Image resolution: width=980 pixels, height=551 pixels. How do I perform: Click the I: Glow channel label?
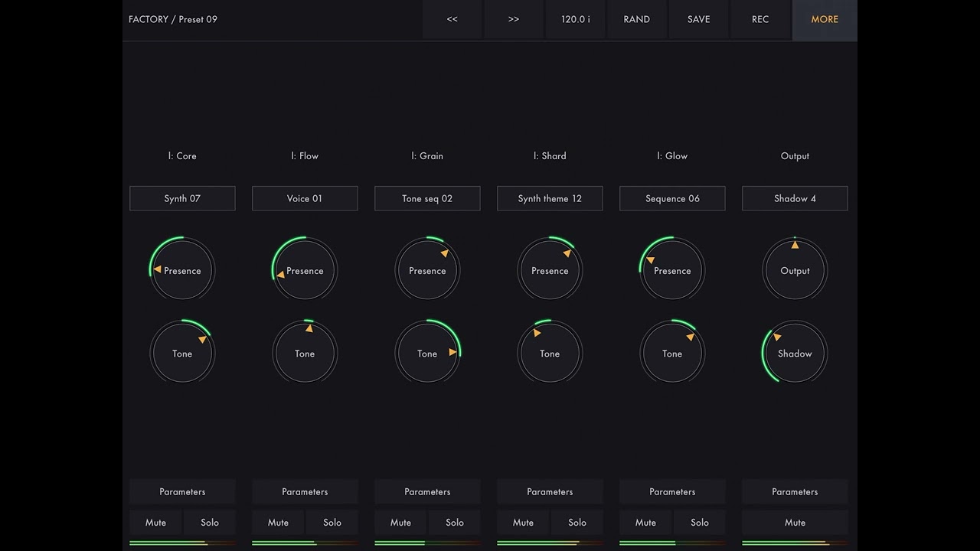pos(672,156)
